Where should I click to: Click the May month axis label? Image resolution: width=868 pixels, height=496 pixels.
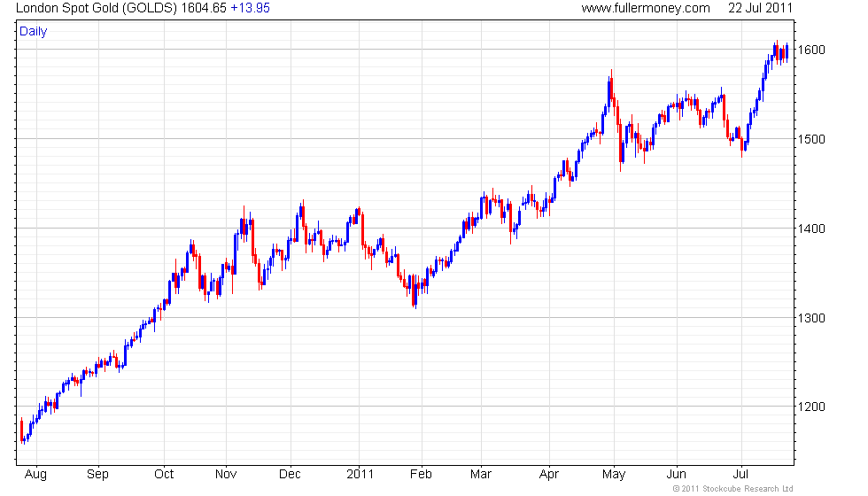[x=614, y=475]
